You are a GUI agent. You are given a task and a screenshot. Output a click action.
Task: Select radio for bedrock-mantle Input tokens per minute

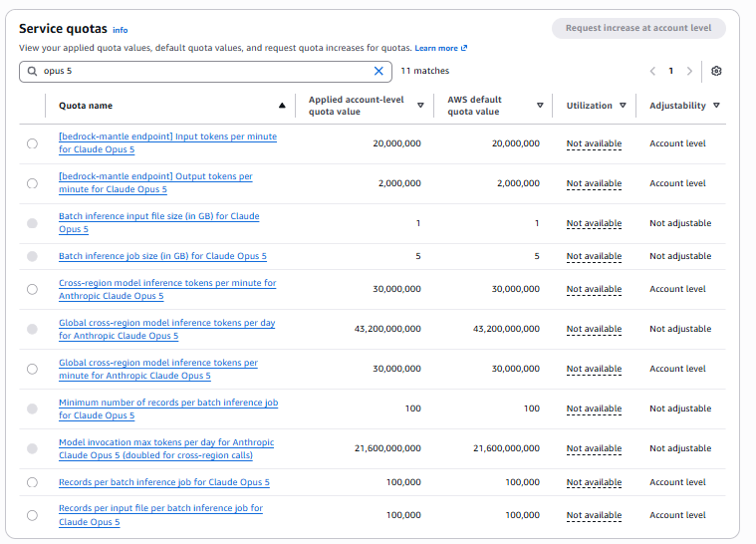click(x=32, y=143)
